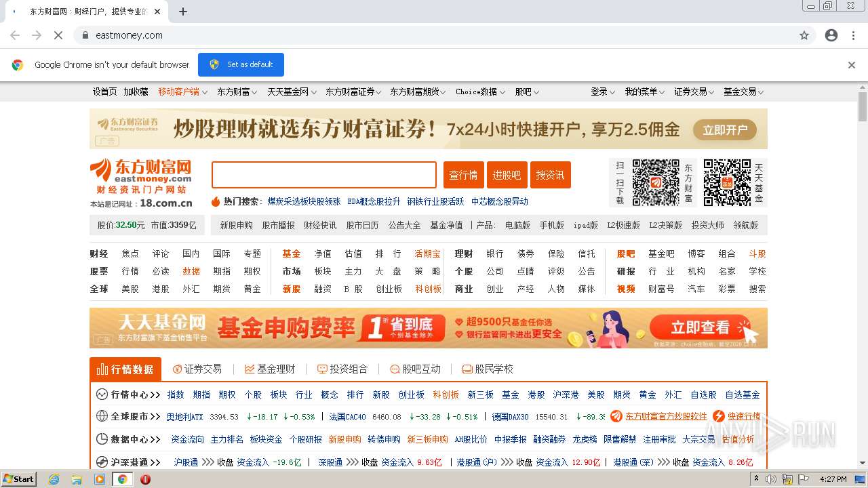Open the 新股申购 link in product bar

236,225
